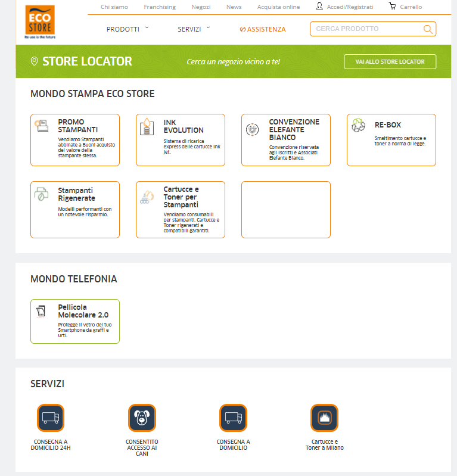Viewport: 457px width, 476px height.
Task: Click Vai allo Store Locator button
Action: point(390,61)
